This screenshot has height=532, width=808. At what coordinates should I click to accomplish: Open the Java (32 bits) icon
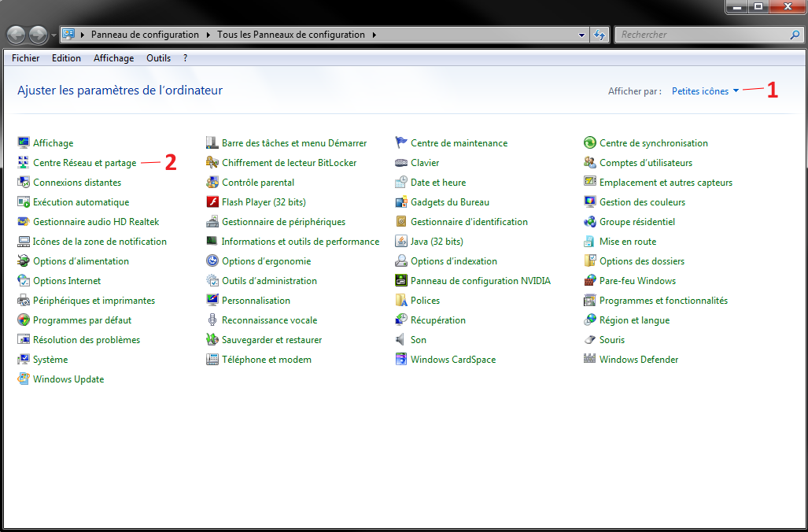pos(401,242)
